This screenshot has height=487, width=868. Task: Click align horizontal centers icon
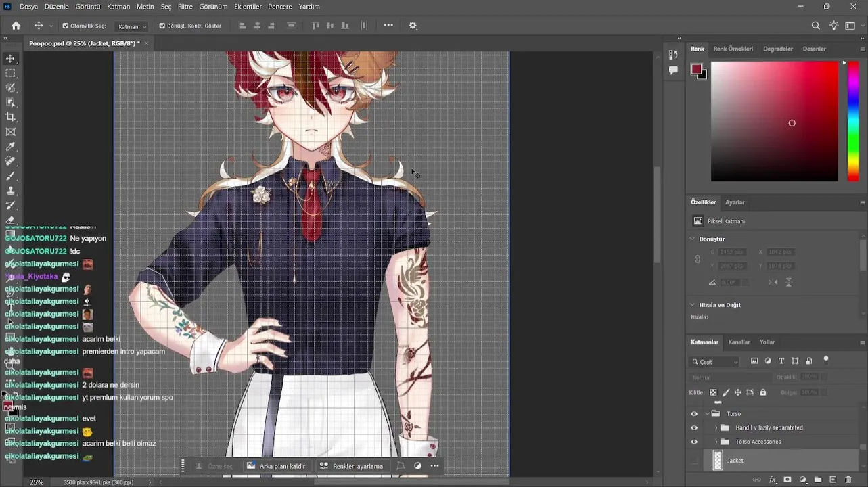257,26
